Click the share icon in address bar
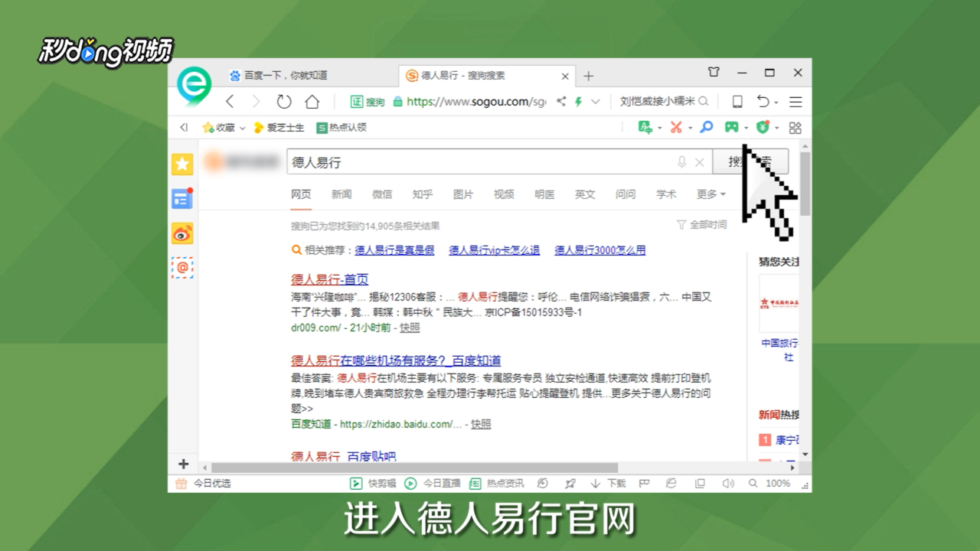980x551 pixels. pos(561,101)
